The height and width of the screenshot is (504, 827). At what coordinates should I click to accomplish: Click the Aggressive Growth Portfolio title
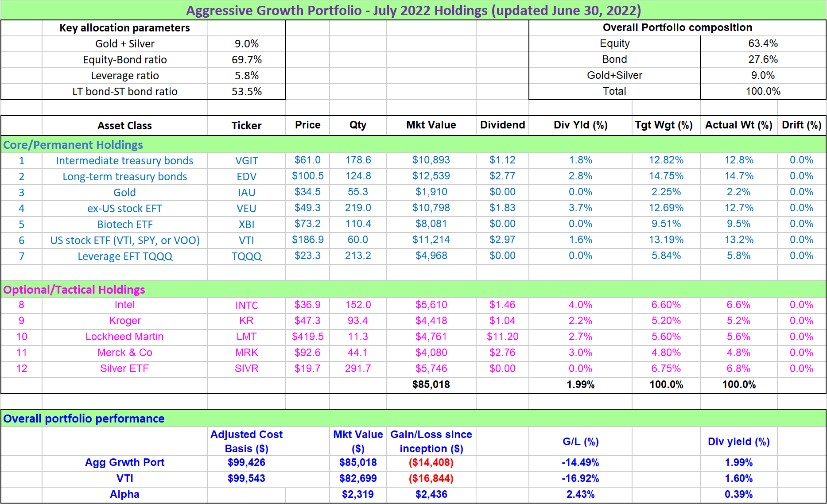click(x=413, y=10)
